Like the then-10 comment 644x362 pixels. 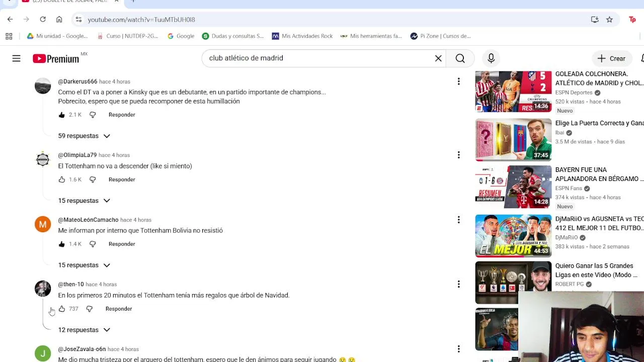[62, 309]
